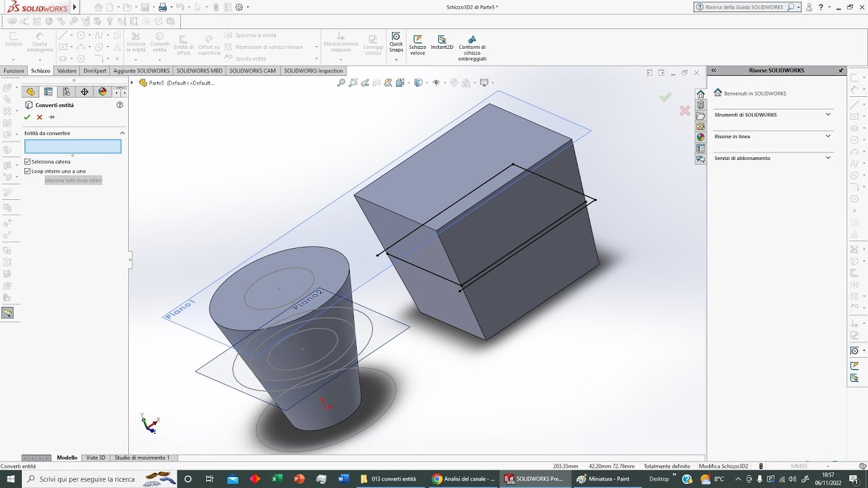Pin the Risorse SOLIDWORKS panel
The width and height of the screenshot is (868, 488).
(841, 70)
